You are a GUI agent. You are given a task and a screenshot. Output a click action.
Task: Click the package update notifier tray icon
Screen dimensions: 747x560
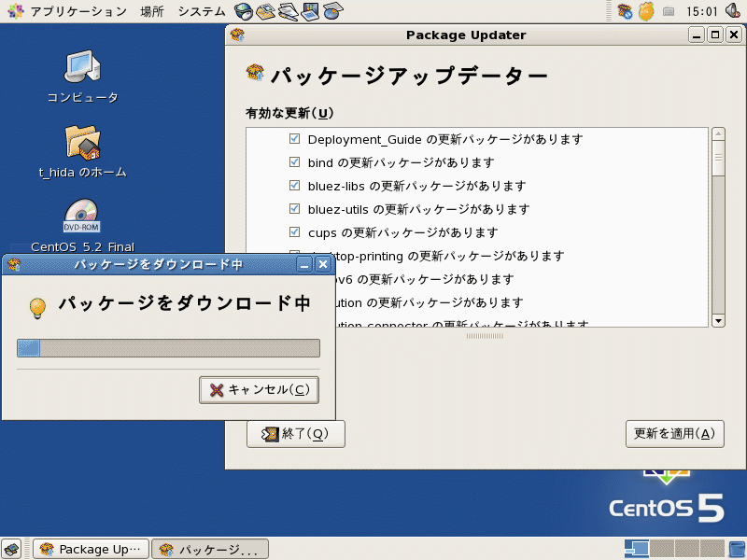coord(625,11)
